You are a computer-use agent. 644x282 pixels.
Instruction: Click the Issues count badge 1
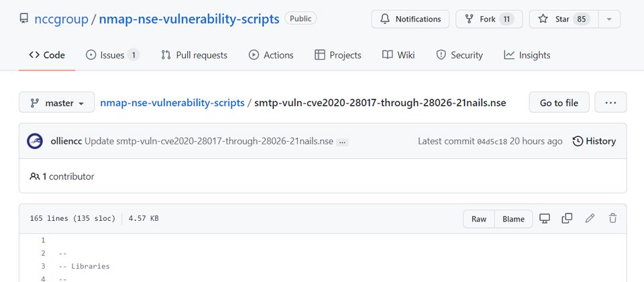pos(133,55)
